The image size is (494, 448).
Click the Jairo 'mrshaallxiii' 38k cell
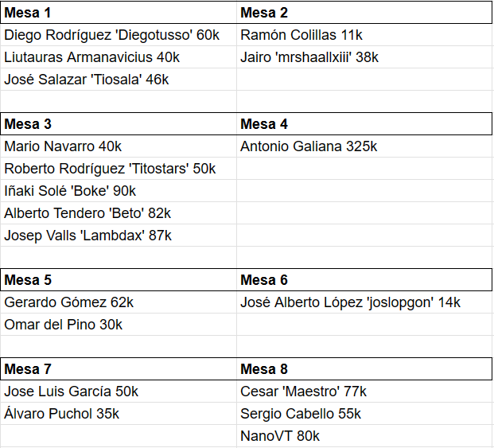(x=364, y=57)
